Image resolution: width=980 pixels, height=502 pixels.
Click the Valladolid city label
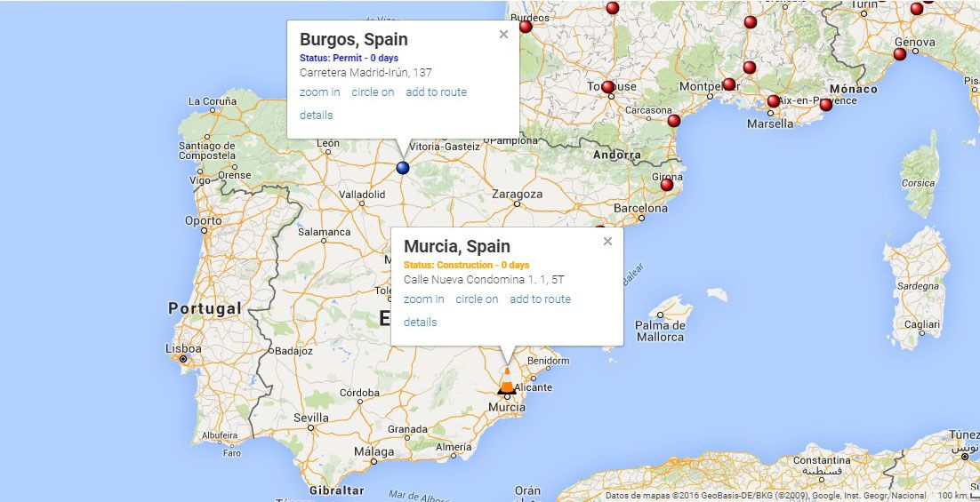coord(362,195)
